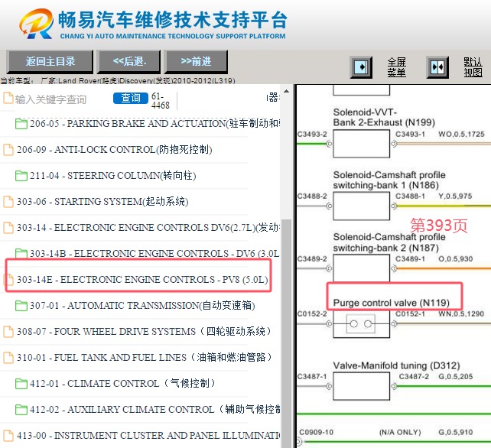Open 307-01 AUTOMATIC TRANSMISSION entry

tap(142, 305)
